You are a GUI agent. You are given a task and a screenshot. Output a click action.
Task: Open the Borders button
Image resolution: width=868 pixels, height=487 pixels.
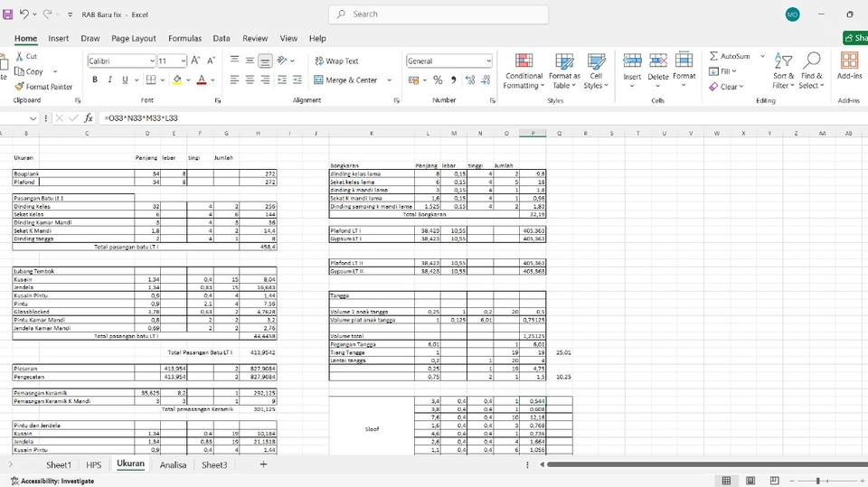pos(151,80)
